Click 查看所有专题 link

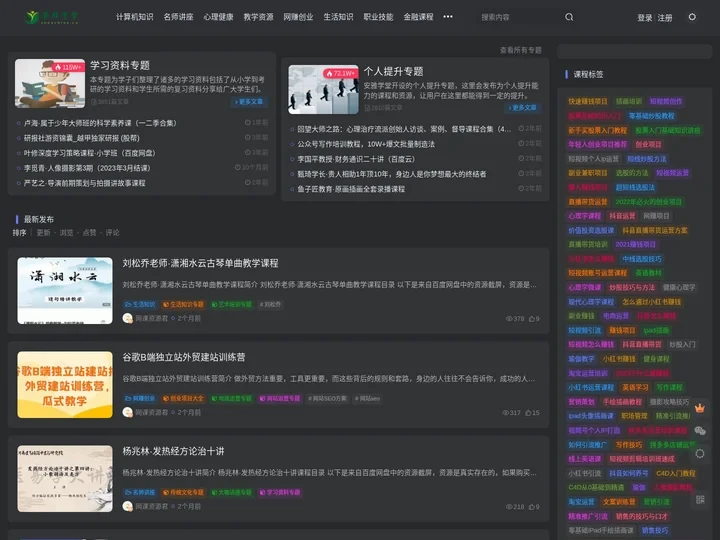[521, 50]
